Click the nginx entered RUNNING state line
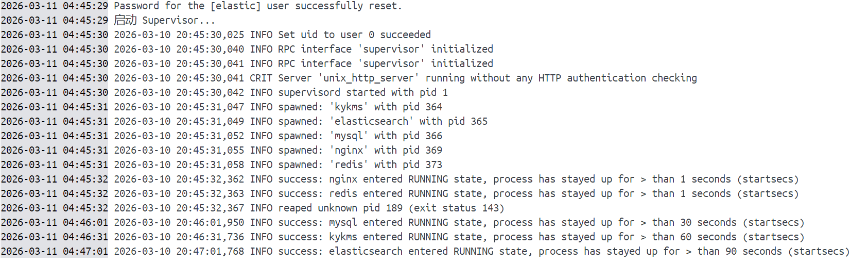Screen dimensions: 868x263 pos(538,179)
